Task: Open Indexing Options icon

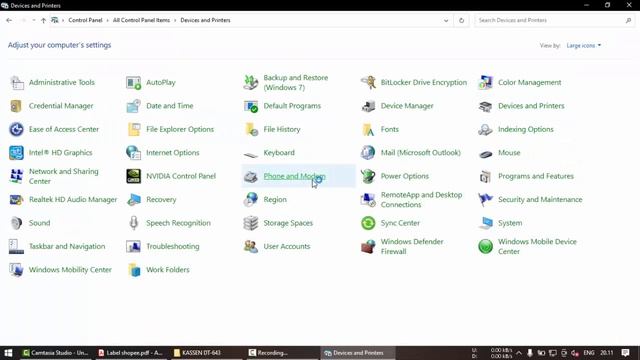Action: point(485,129)
